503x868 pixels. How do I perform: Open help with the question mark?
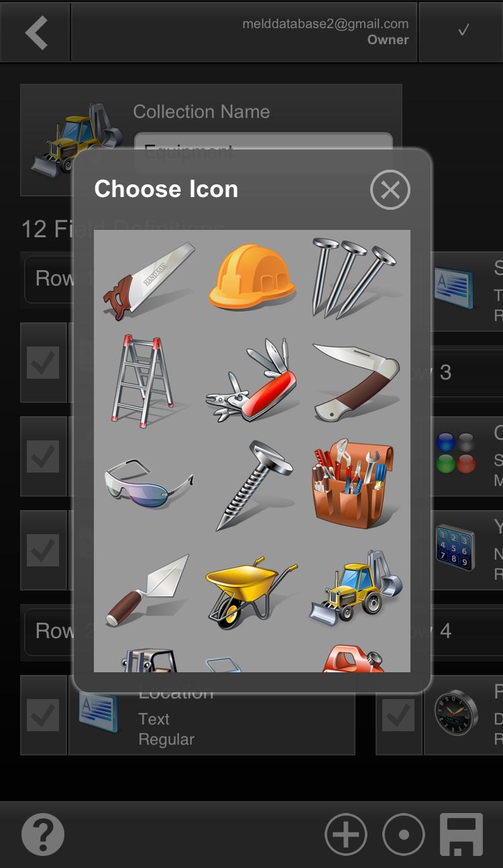pyautogui.click(x=43, y=834)
